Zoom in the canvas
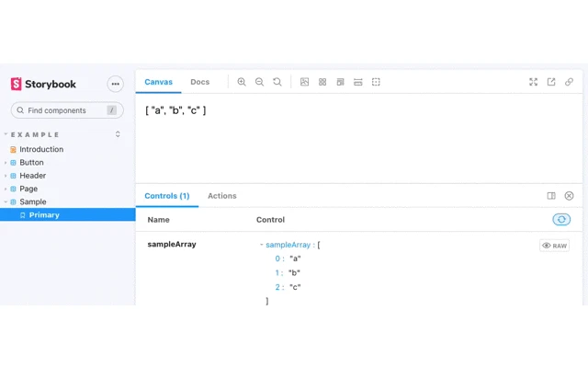The height and width of the screenshot is (368, 588). 242,82
